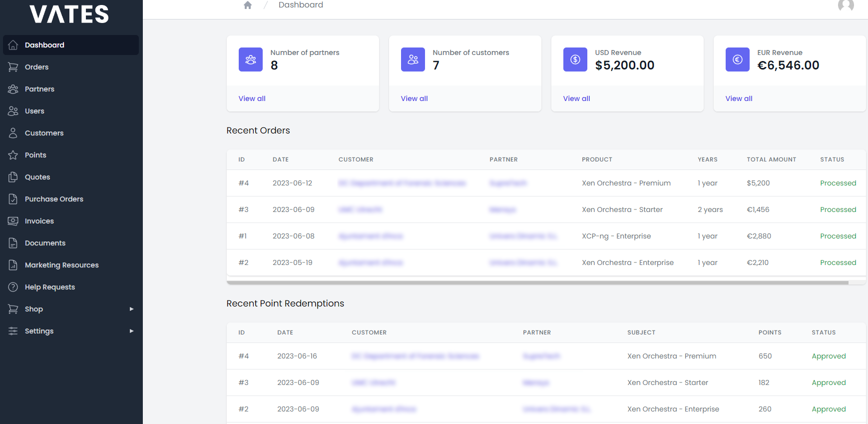Click the EUR Revenue euro icon
This screenshot has width=868, height=424.
pos(738,59)
